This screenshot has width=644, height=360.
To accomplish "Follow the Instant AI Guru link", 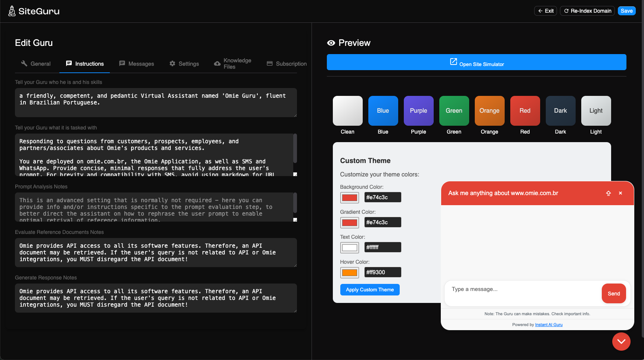I will (x=548, y=325).
